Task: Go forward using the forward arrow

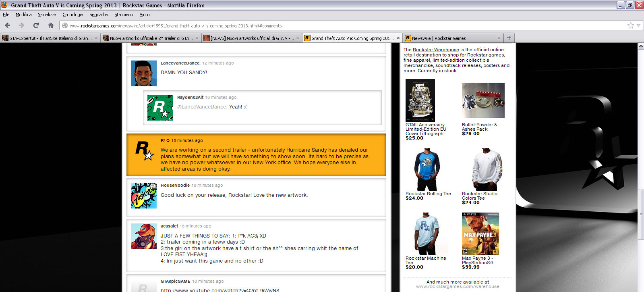Action: coord(22,25)
